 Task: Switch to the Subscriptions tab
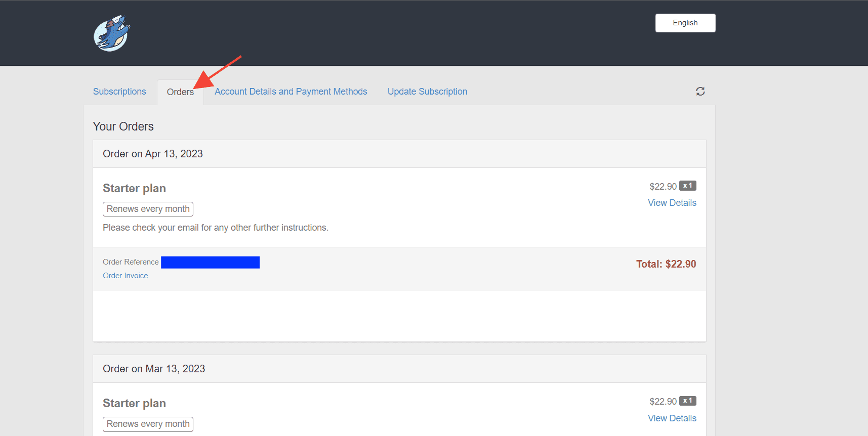point(119,92)
